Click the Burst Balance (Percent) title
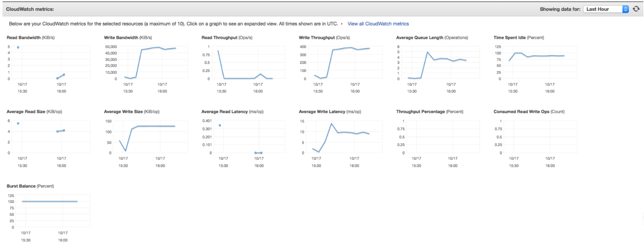The height and width of the screenshot is (243, 644). pyautogui.click(x=30, y=186)
